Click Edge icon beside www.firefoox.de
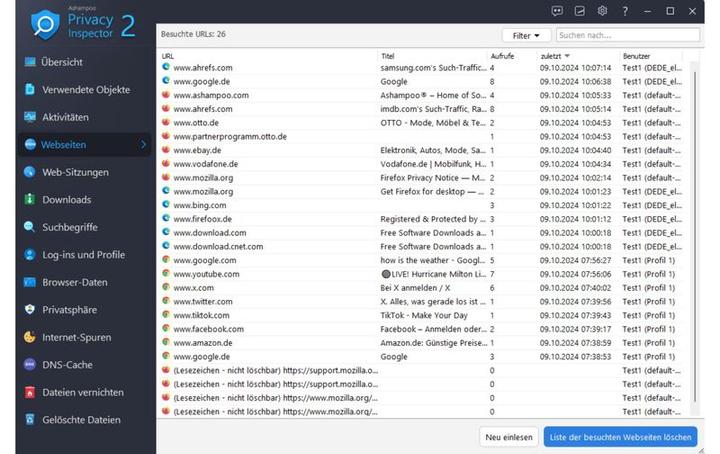Image resolution: width=720 pixels, height=454 pixels. [166, 219]
